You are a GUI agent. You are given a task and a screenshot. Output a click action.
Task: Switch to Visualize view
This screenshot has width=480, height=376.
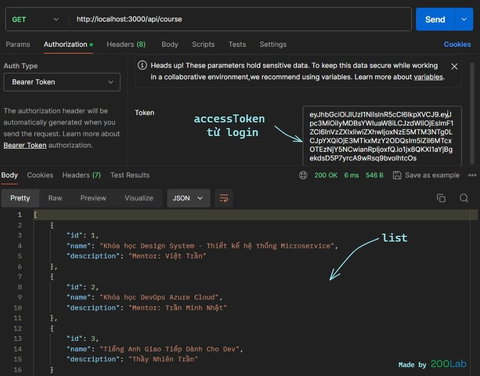point(139,198)
